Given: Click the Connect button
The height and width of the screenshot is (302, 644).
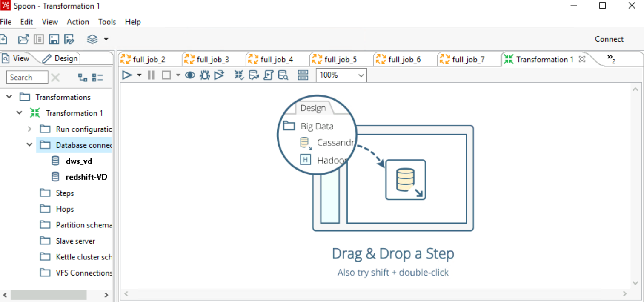Looking at the screenshot, I should click(x=609, y=39).
